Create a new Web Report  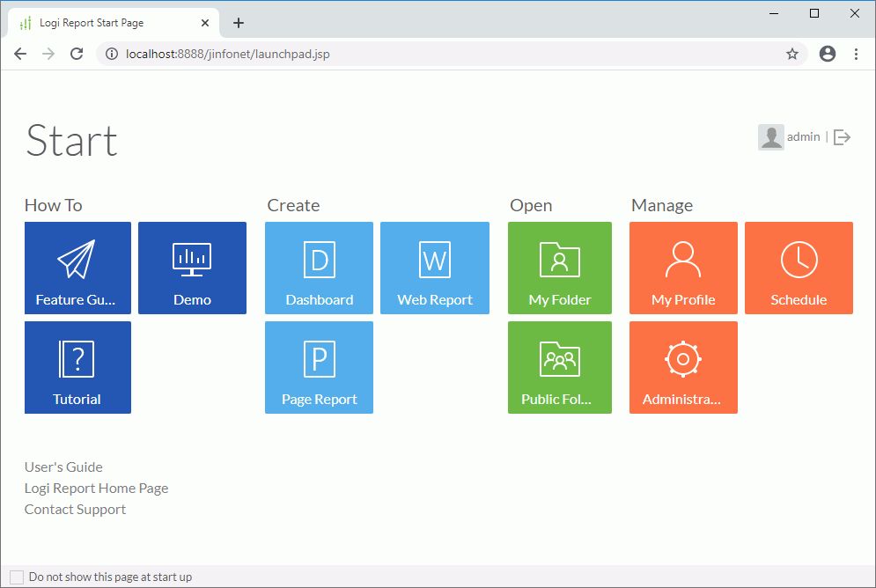434,268
